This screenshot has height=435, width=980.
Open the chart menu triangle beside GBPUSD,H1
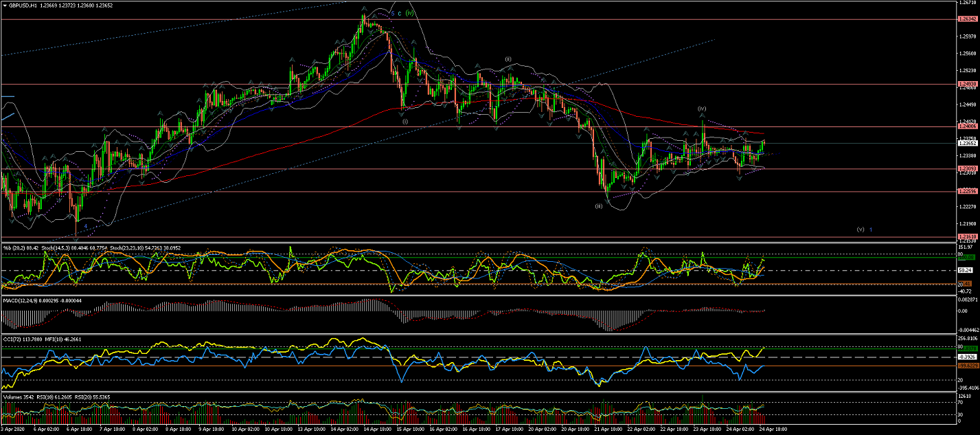click(x=4, y=4)
